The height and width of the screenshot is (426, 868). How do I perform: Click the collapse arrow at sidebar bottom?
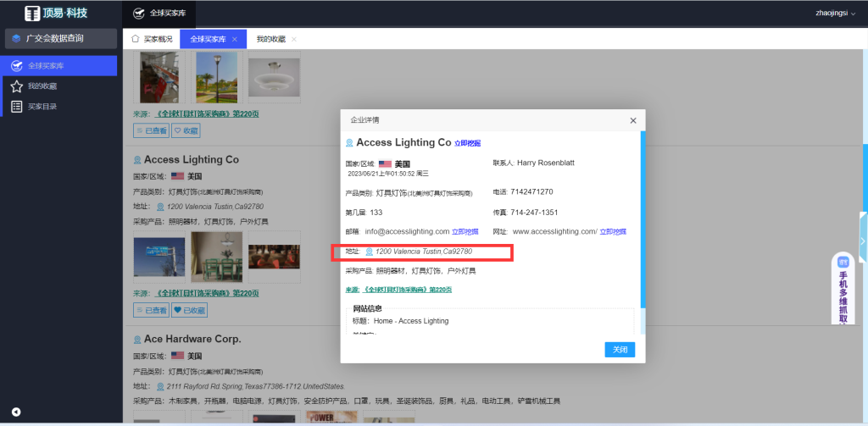(x=16, y=412)
